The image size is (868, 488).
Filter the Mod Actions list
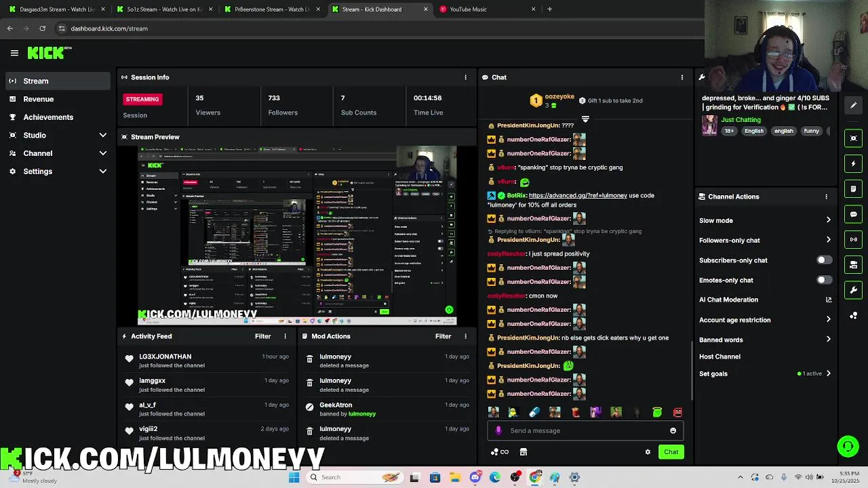click(x=443, y=336)
